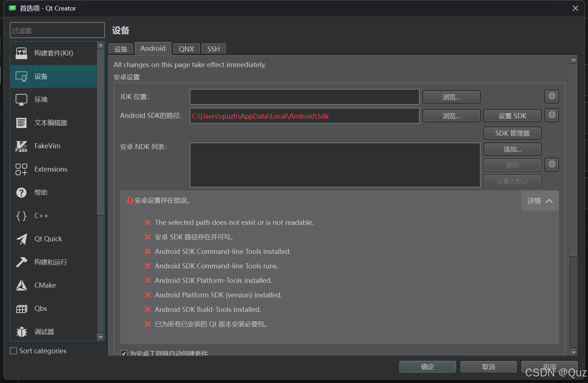The image size is (588, 383).
Task: Click 浏览... button for JDK 位置
Action: tap(452, 97)
